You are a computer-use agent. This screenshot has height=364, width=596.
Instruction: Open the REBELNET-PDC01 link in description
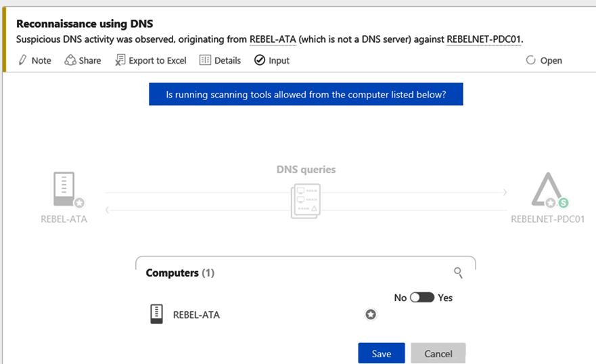pyautogui.click(x=484, y=39)
